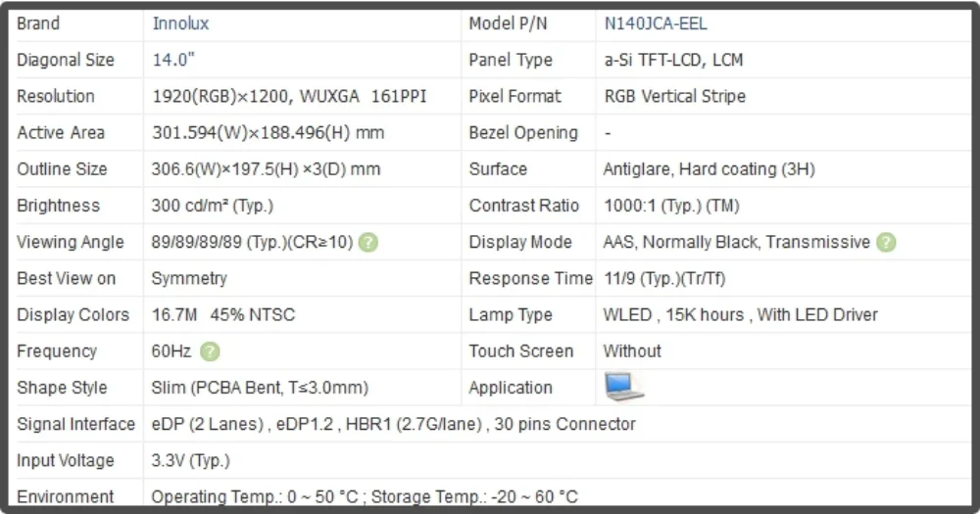The width and height of the screenshot is (980, 514).
Task: Click the Frequency label
Action: [x=56, y=351]
